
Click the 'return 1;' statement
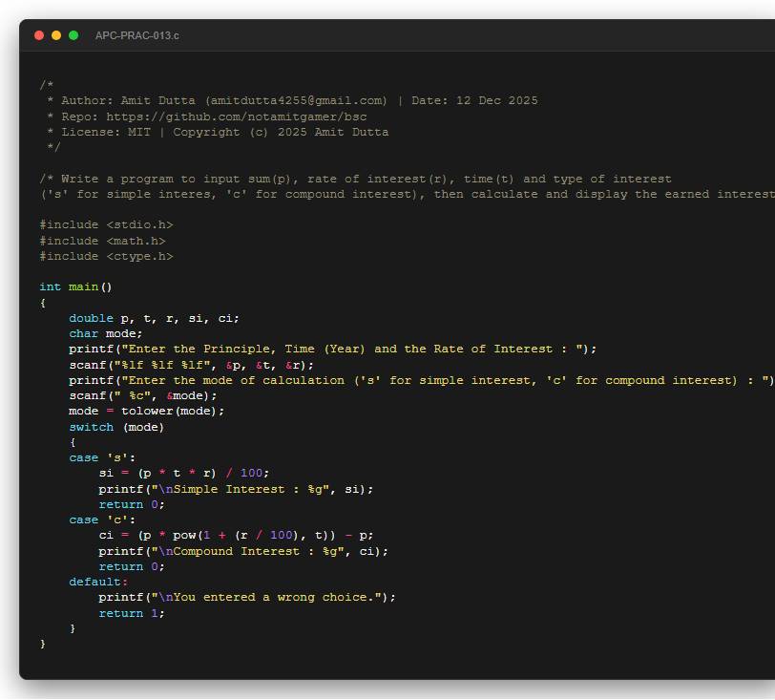coord(132,613)
